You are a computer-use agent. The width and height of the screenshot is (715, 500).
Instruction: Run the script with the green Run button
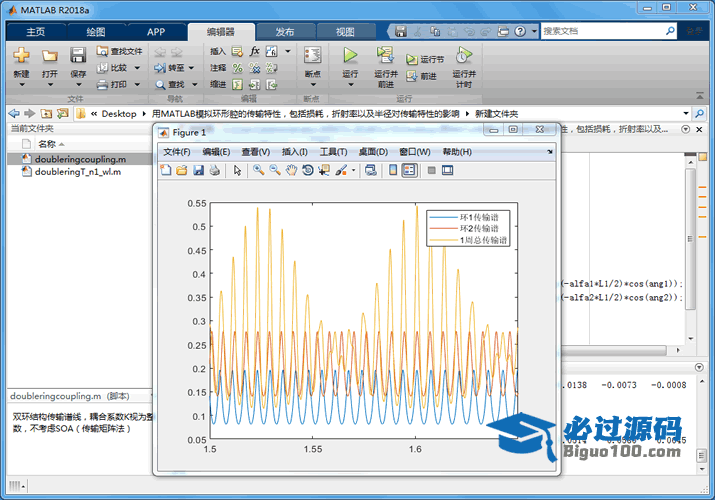[x=350, y=56]
